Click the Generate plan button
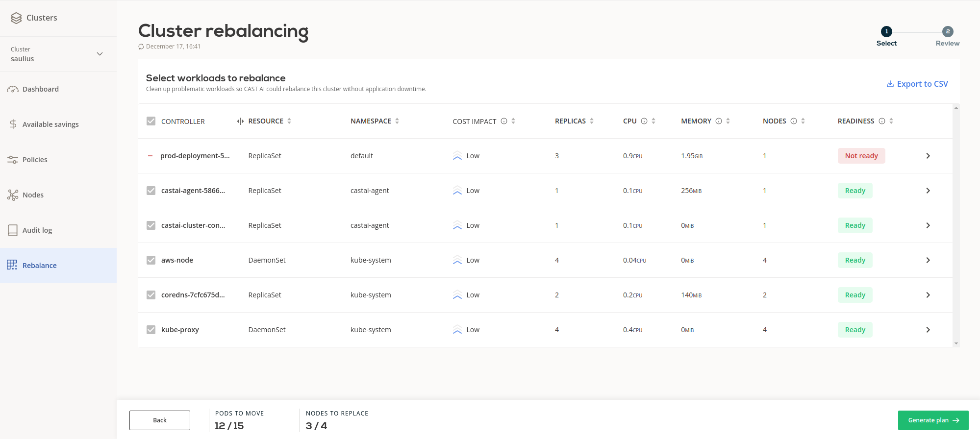The width and height of the screenshot is (980, 439). pos(933,420)
